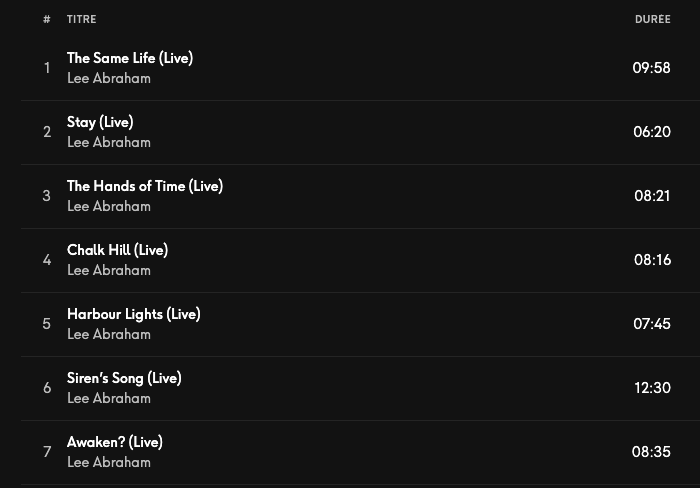700x488 pixels.
Task: Select track title The Hands of Time (Live)
Action: (144, 186)
